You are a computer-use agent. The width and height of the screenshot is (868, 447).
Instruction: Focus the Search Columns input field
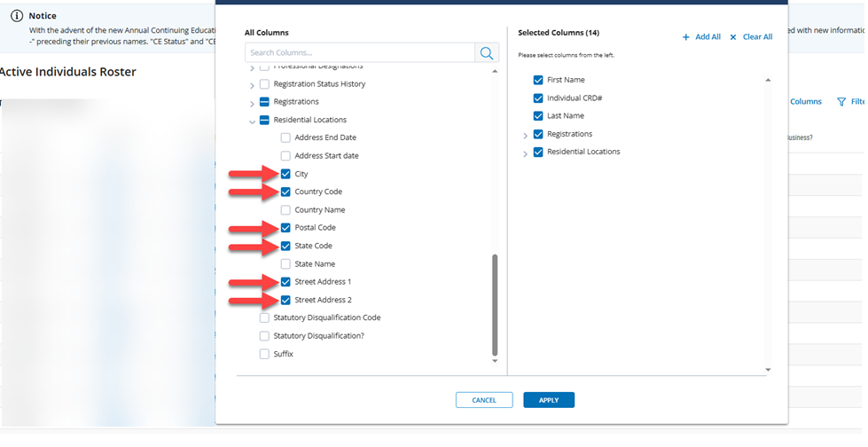click(x=360, y=53)
